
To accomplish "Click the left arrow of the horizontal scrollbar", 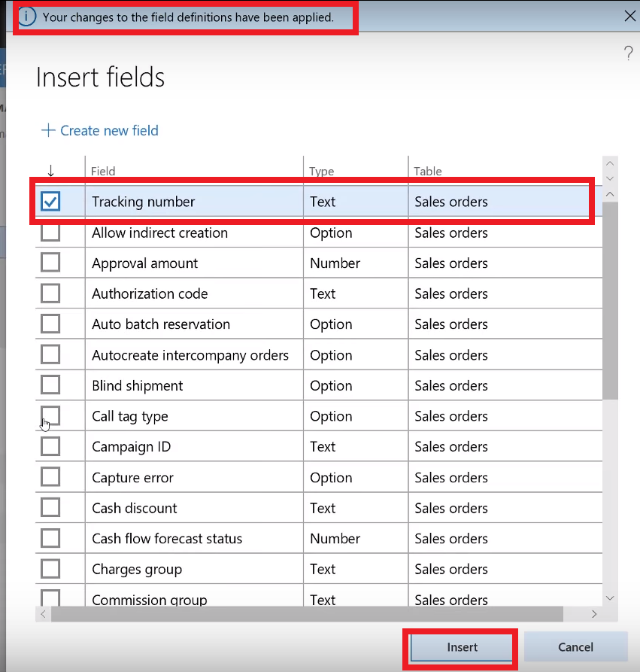I will 43,614.
